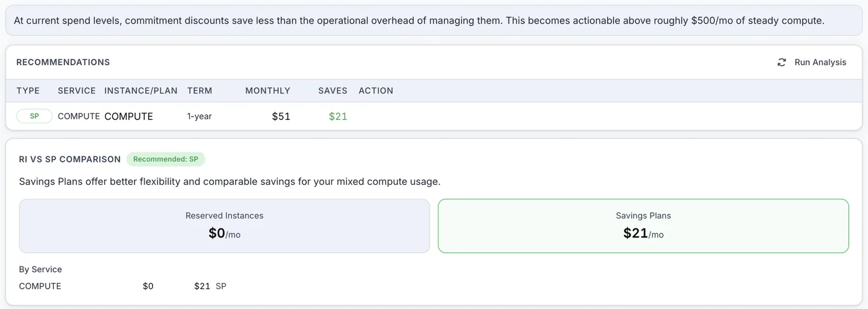The height and width of the screenshot is (309, 868).
Task: Click the 'Recommended: SP' badge
Action: 166,159
